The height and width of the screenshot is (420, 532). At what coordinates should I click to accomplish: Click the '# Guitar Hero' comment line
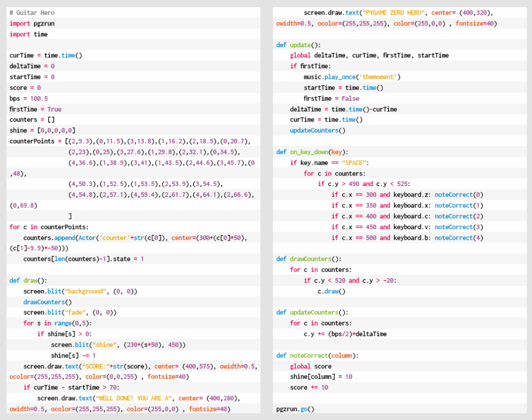pos(32,12)
